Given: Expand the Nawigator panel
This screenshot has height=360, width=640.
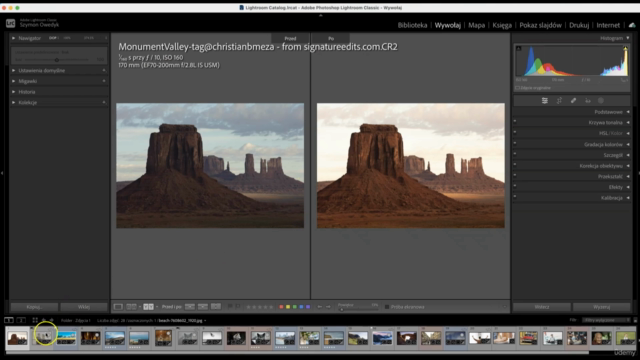Looking at the screenshot, I should click(x=13, y=38).
